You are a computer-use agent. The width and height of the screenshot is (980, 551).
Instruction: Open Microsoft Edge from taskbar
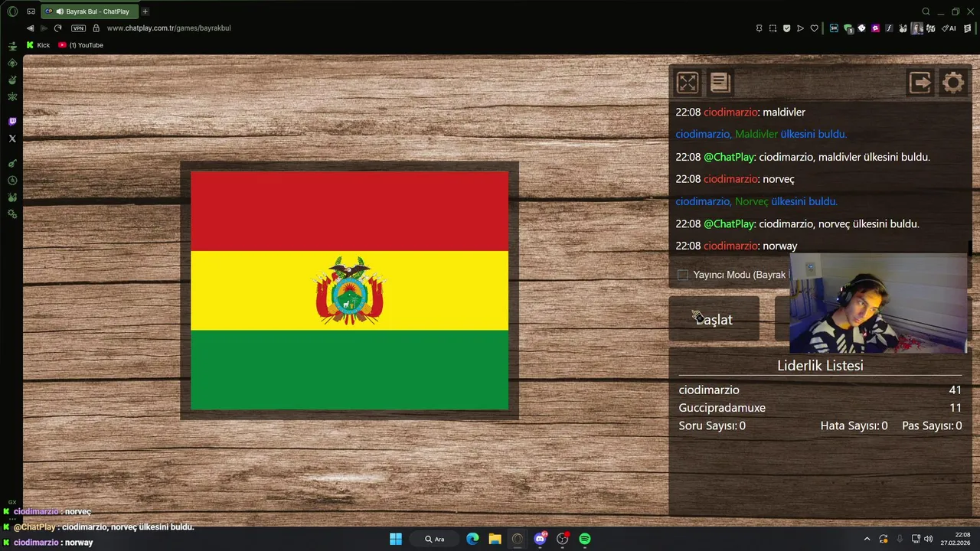472,539
